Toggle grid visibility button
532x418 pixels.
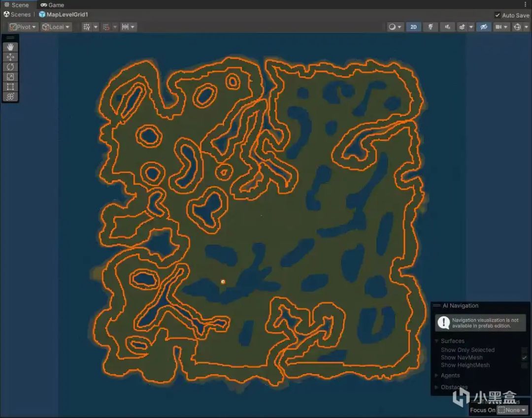click(x=87, y=27)
